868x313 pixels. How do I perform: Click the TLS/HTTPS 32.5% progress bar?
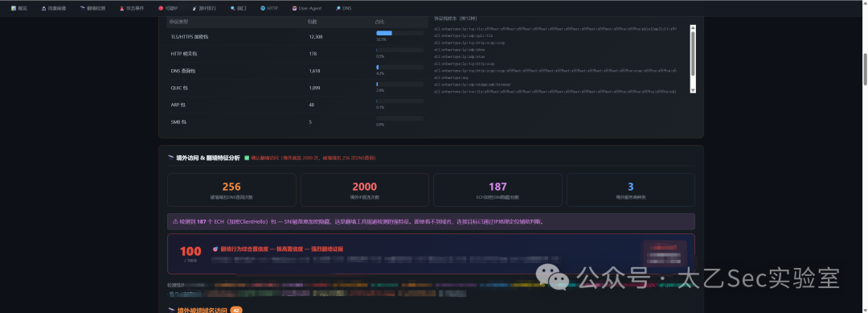coord(399,33)
